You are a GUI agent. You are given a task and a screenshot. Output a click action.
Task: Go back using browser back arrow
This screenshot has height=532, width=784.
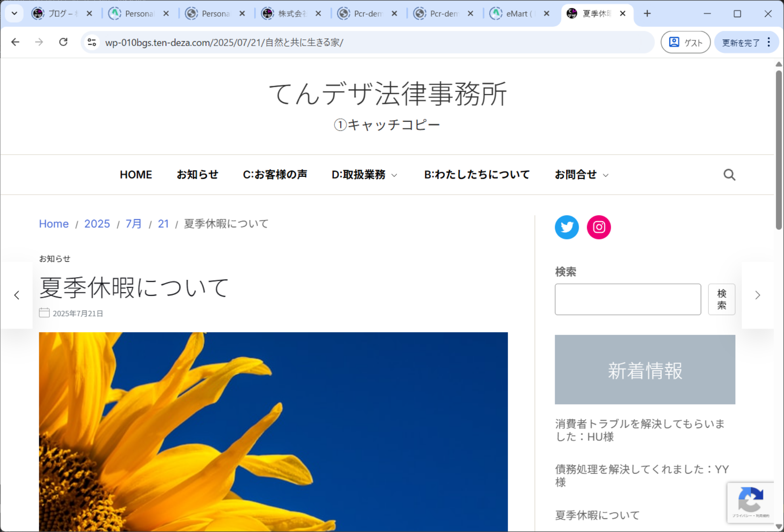pos(15,42)
